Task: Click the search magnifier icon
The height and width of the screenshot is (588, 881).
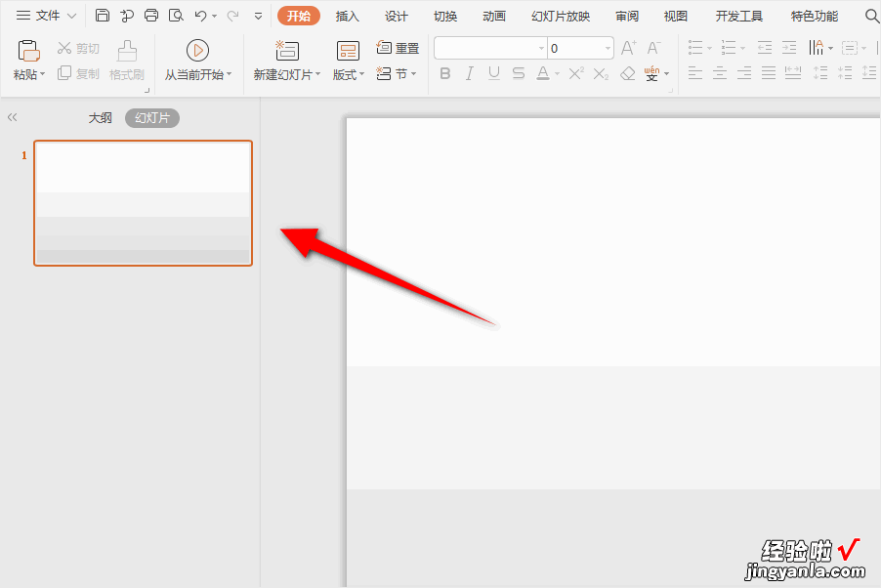Action: [871, 16]
